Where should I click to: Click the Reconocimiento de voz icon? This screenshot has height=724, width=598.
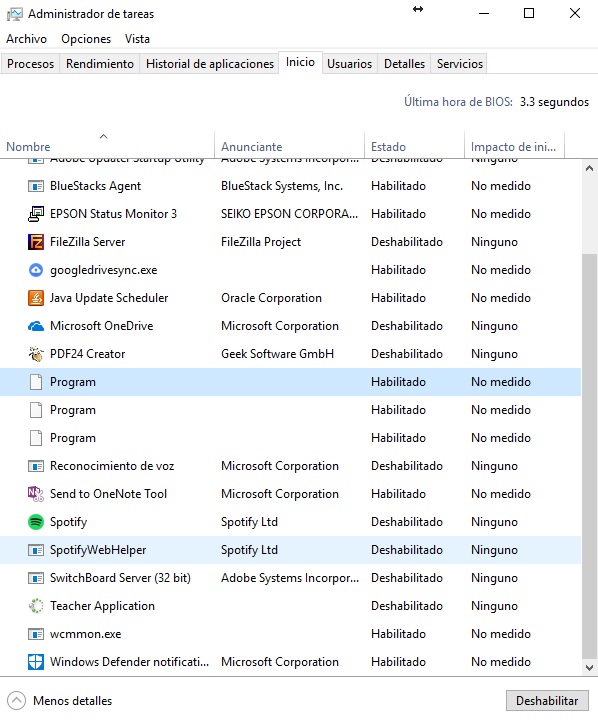[36, 466]
